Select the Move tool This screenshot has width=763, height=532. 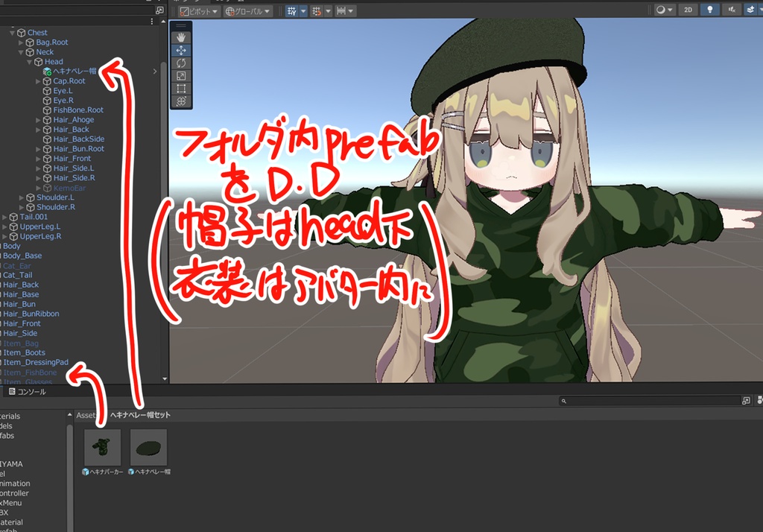coord(181,50)
